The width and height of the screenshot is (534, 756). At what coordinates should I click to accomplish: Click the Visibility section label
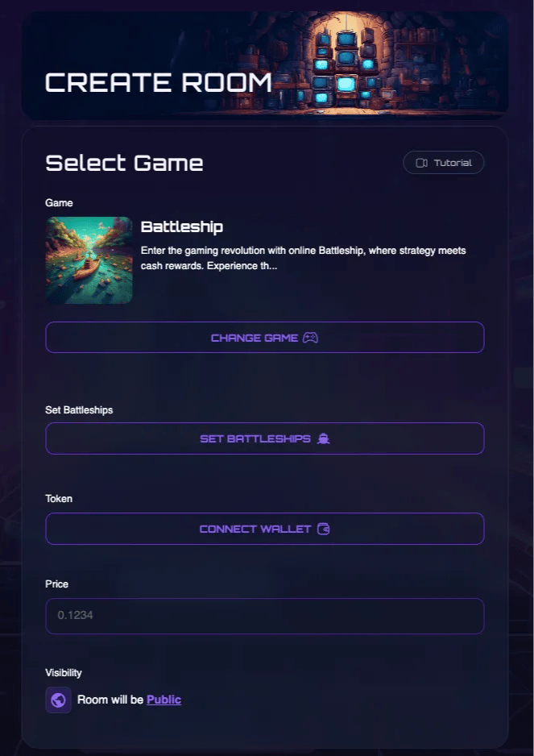click(x=64, y=673)
